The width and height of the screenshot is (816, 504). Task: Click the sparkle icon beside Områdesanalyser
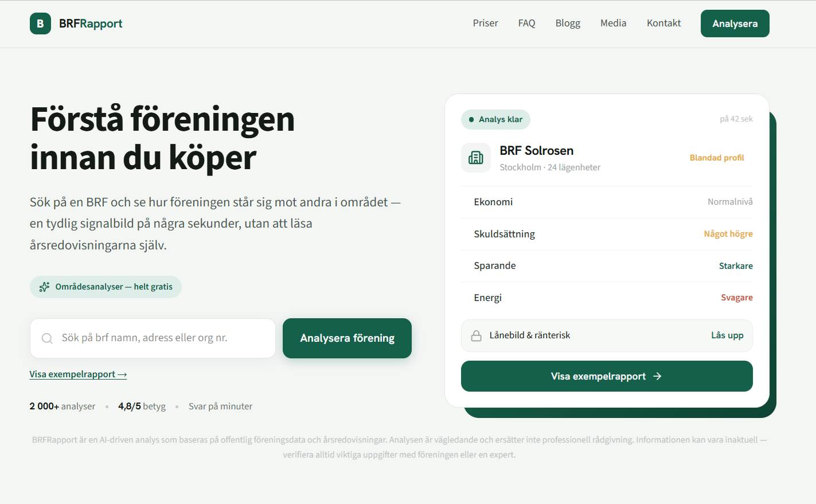tap(44, 287)
